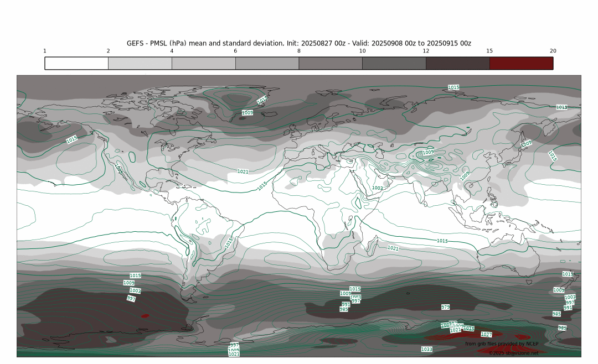
Task: Click the white 1–2 colorbar segment
Action: [76, 63]
